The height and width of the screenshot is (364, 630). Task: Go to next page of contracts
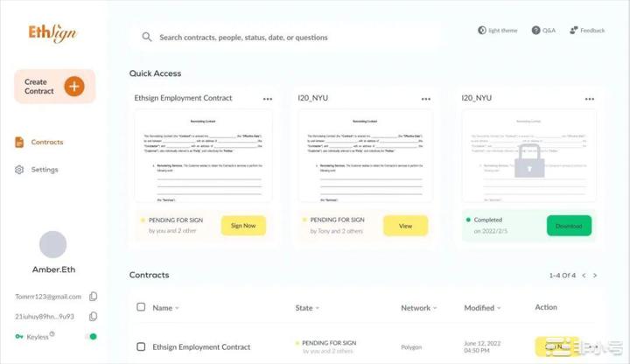[x=595, y=276]
